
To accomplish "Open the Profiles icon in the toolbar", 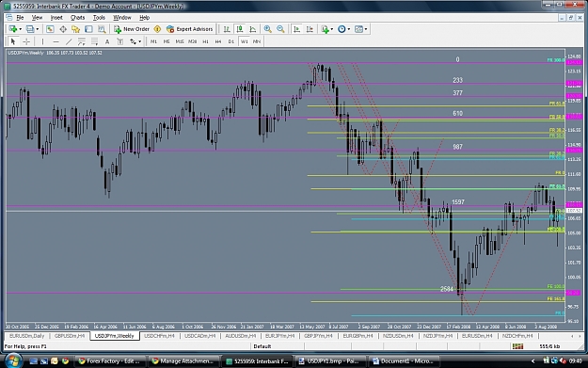I will 30,29.
